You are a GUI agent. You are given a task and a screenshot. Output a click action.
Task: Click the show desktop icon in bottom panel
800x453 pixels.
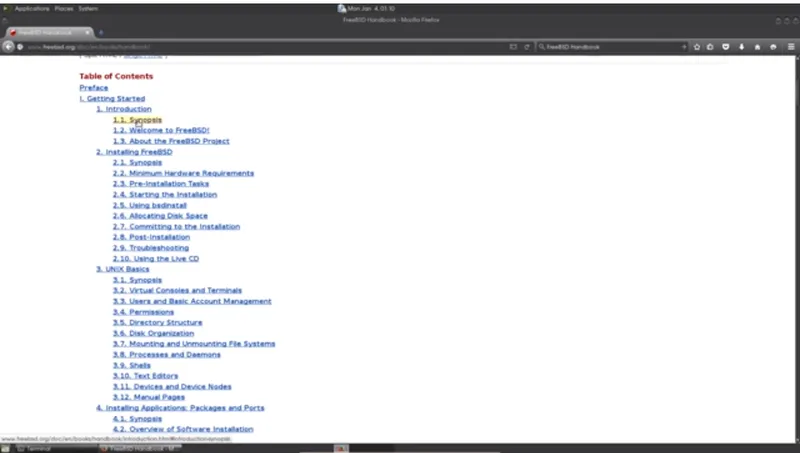click(x=5, y=448)
